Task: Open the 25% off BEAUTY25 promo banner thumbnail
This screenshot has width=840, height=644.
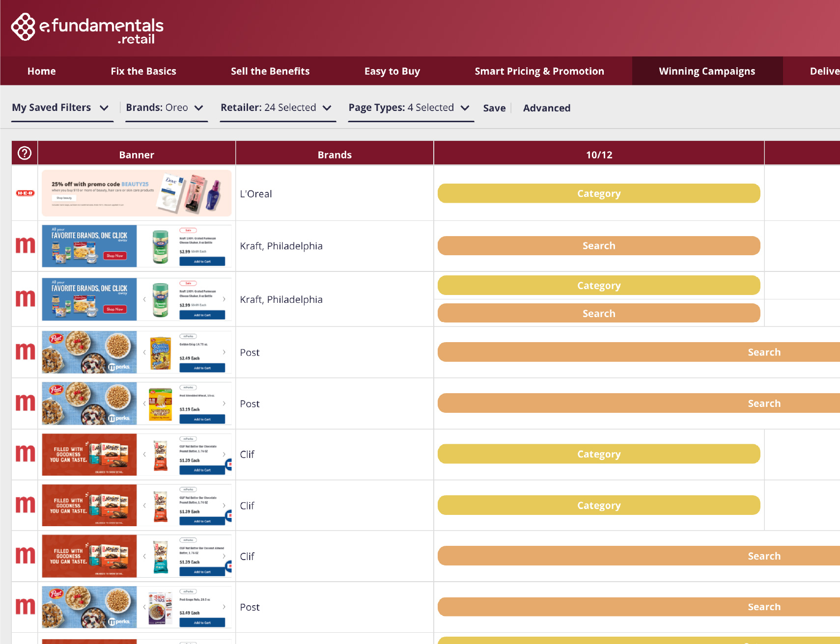Action: [137, 193]
